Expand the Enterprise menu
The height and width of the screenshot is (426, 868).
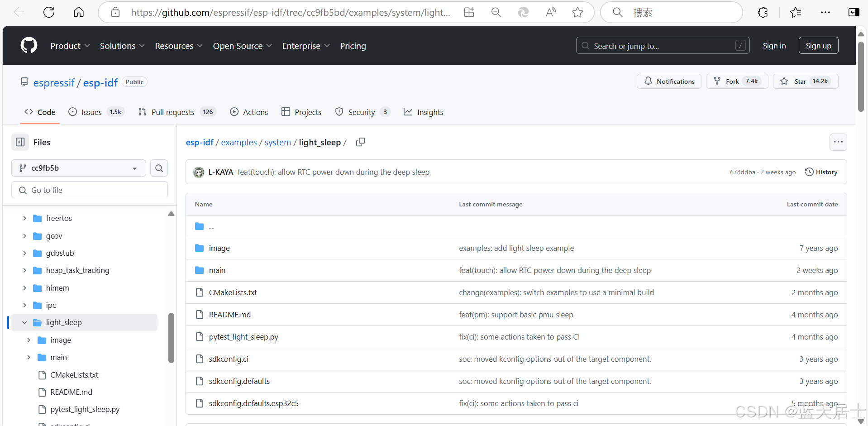[306, 46]
